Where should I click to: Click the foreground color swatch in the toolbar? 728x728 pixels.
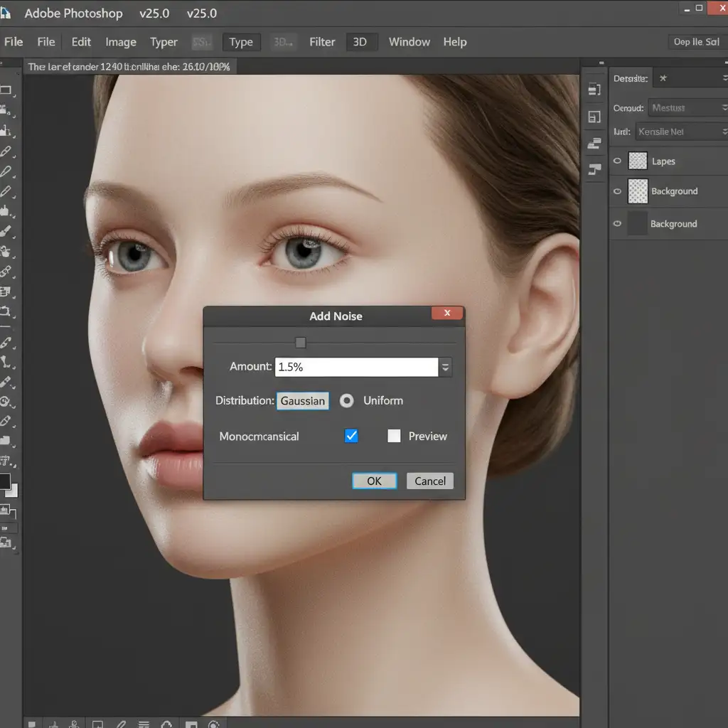tap(5, 481)
